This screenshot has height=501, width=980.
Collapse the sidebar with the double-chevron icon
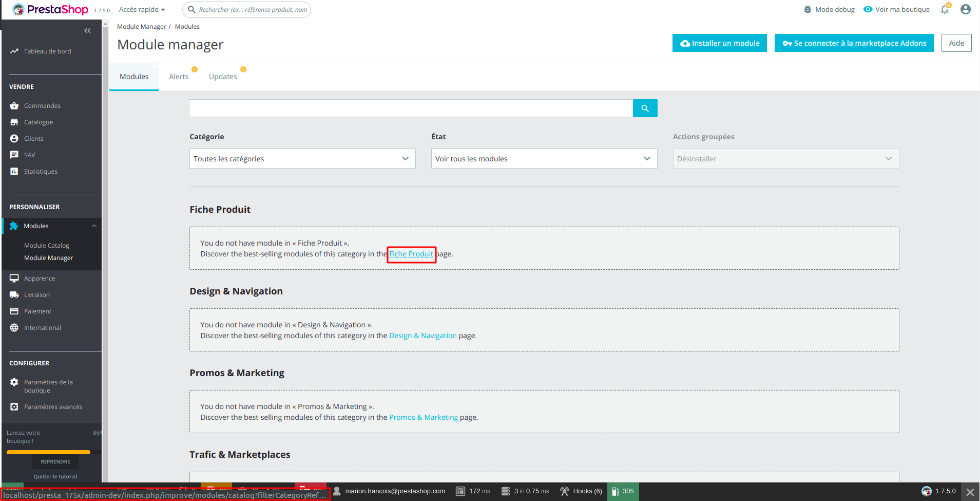[87, 30]
